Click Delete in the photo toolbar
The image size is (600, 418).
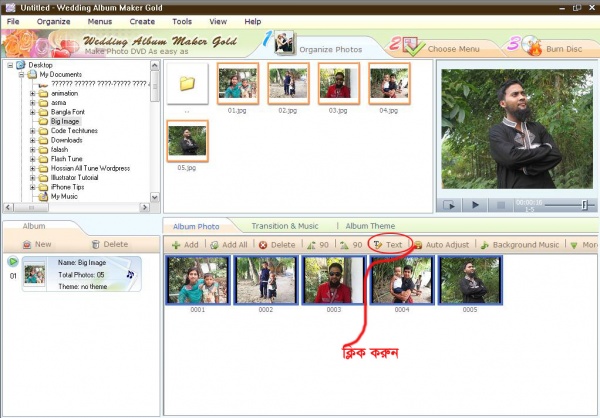[277, 245]
